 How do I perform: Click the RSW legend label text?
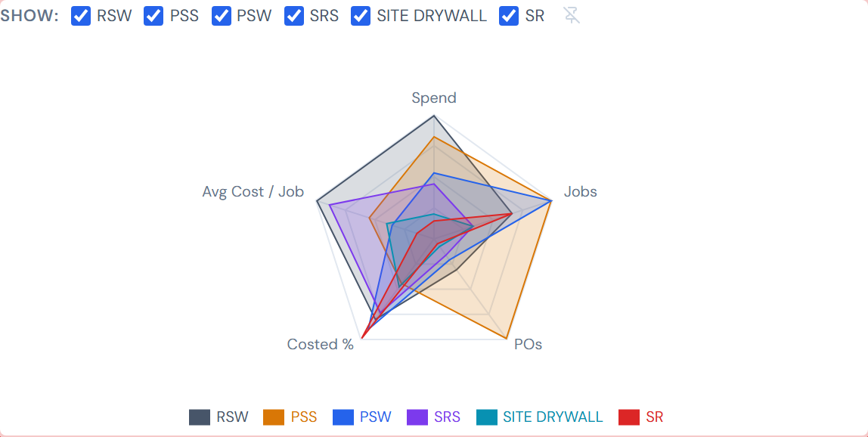click(231, 417)
